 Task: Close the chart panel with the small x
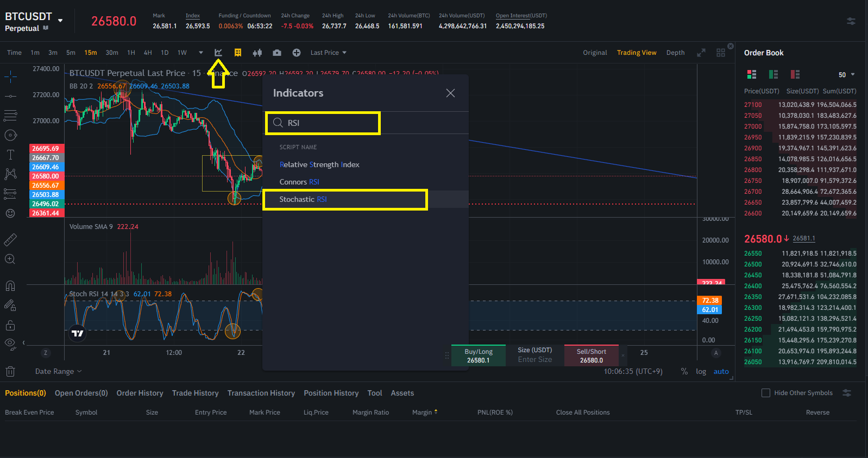tap(731, 46)
